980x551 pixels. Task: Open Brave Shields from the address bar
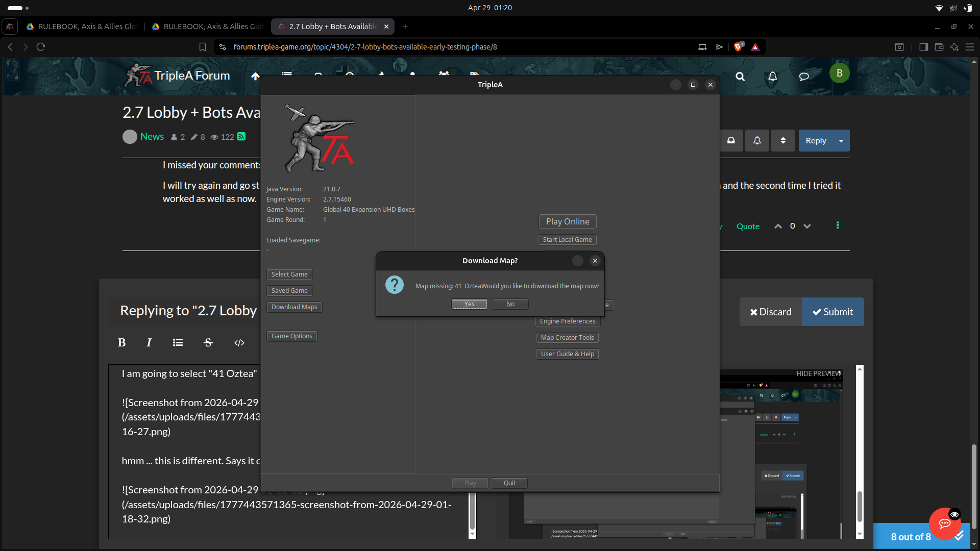[739, 46]
